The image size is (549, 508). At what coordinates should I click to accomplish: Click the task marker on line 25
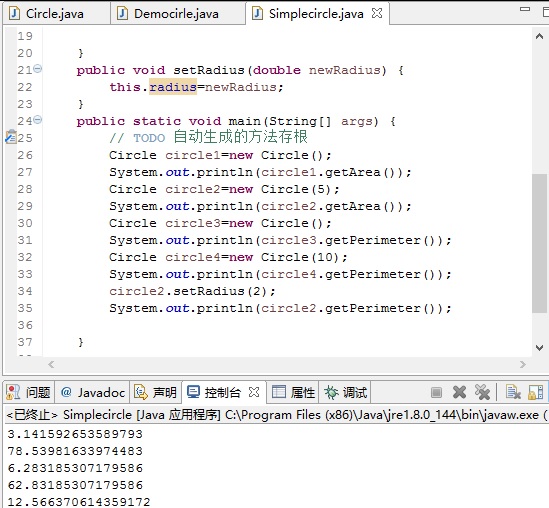[x=11, y=137]
